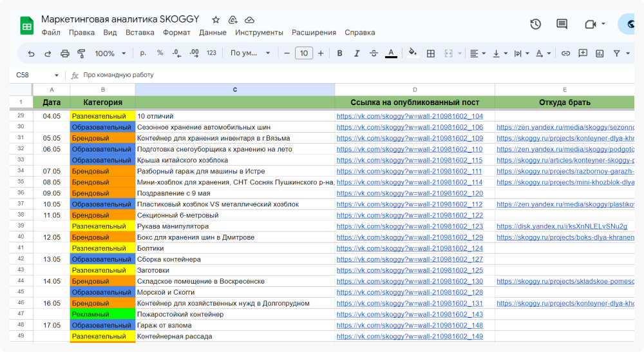Star the document Маркетинговая аналитика SKOGGY

[x=216, y=20]
